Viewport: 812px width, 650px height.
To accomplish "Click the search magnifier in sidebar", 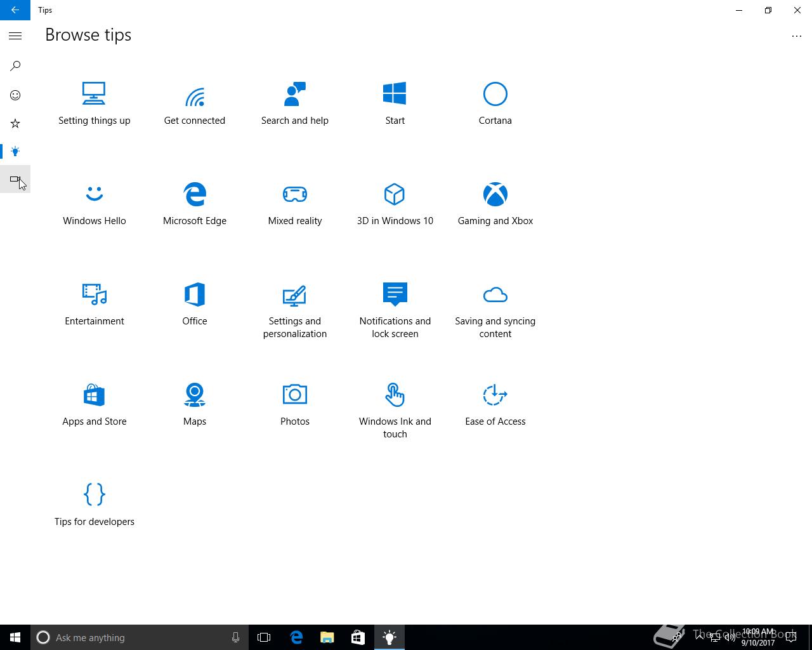I will click(15, 66).
